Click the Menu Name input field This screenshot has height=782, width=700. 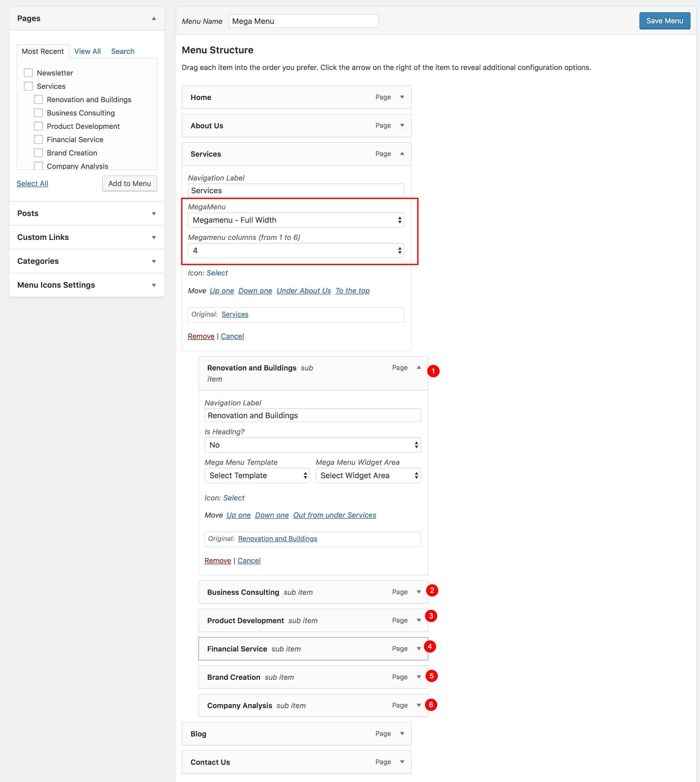tap(303, 21)
